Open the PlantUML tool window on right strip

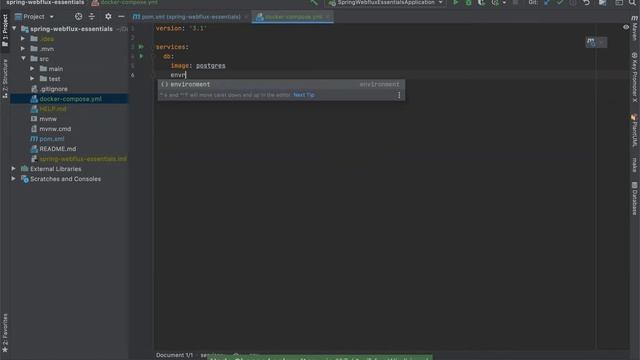pos(635,131)
